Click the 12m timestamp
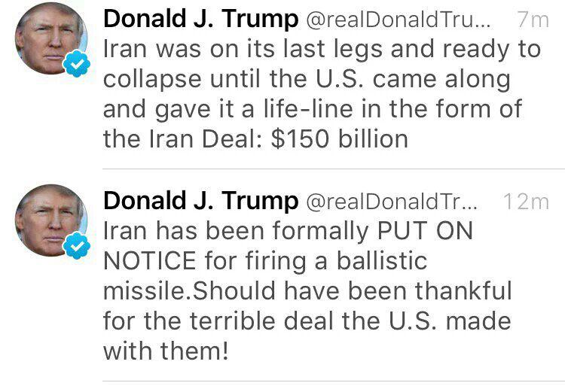 pyautogui.click(x=525, y=202)
